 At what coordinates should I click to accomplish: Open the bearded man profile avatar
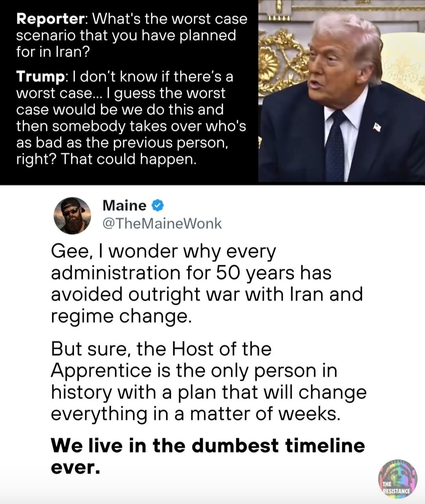click(x=72, y=216)
